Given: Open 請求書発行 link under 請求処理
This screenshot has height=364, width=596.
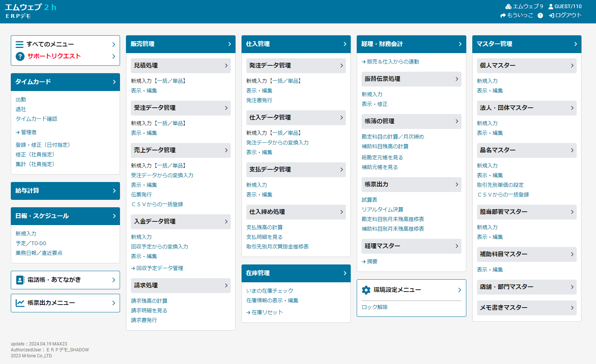Looking at the screenshot, I should coord(144,320).
